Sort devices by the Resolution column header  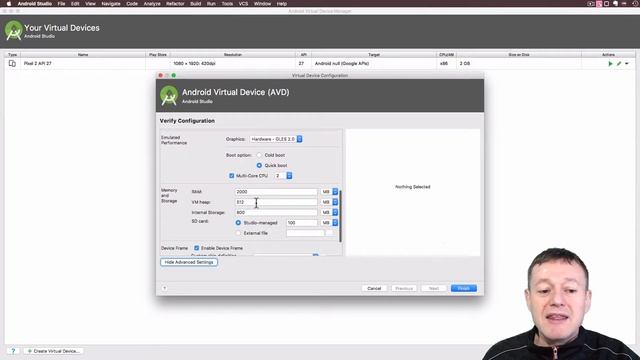233,54
